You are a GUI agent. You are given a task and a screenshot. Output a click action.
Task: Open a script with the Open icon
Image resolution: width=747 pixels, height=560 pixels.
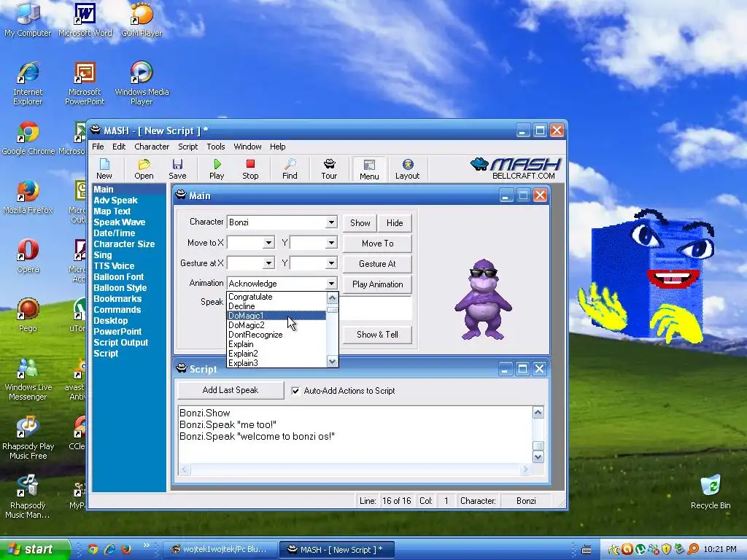[144, 169]
